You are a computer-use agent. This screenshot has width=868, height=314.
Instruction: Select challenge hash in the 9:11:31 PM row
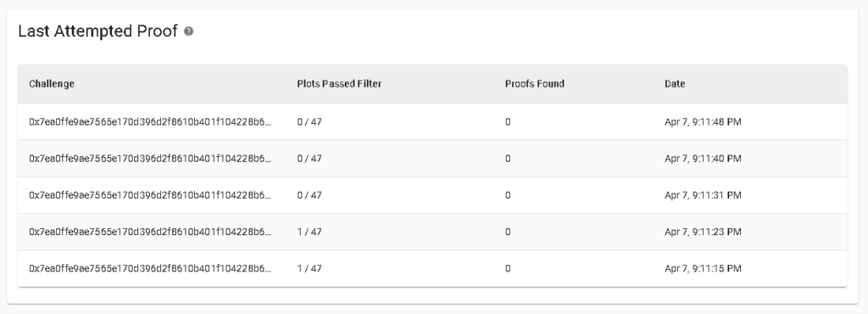point(151,195)
